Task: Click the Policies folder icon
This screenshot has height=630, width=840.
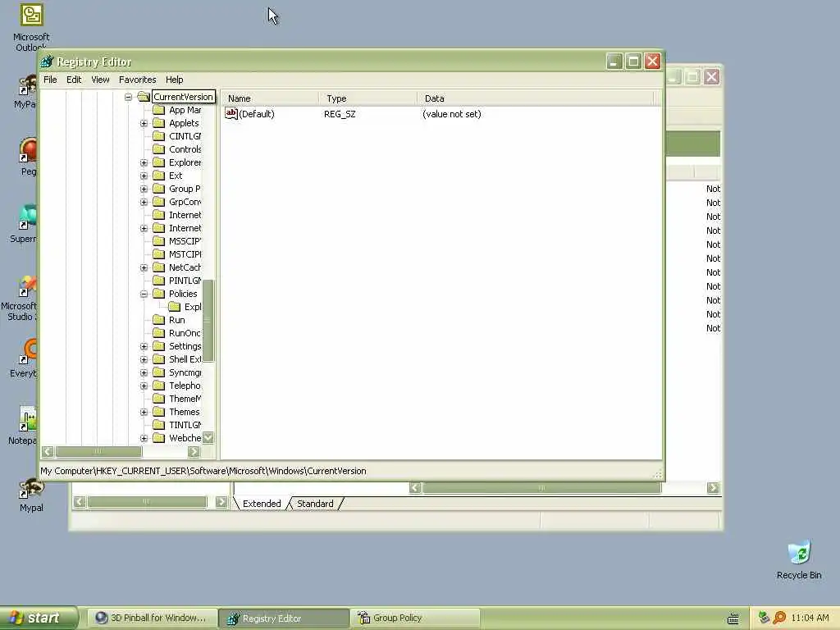Action: point(158,294)
